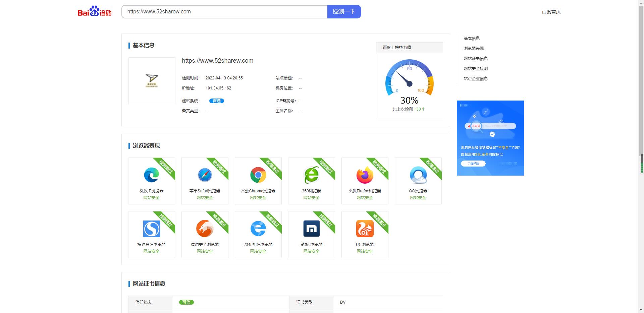The width and height of the screenshot is (644, 313).
Task: Click the 浏览器表现 section heading
Action: [146, 146]
